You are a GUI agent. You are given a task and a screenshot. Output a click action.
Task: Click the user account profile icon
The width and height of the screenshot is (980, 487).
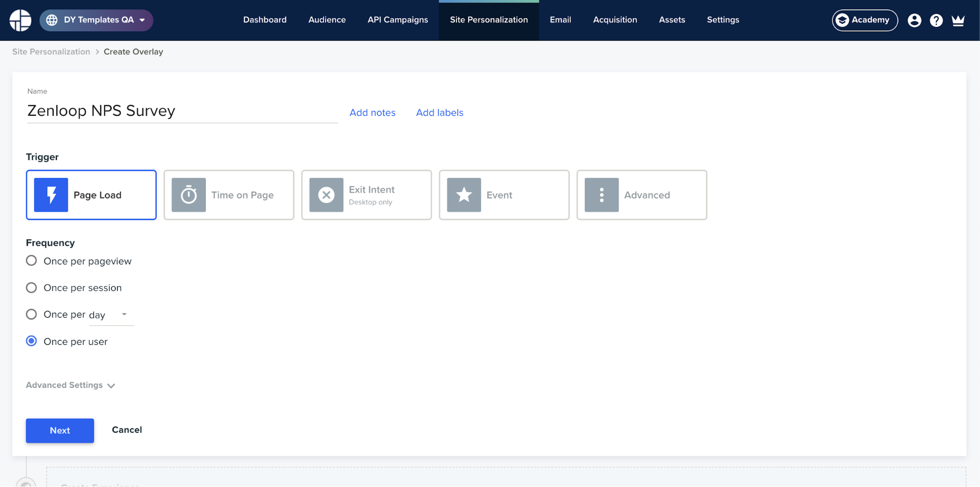pos(914,20)
